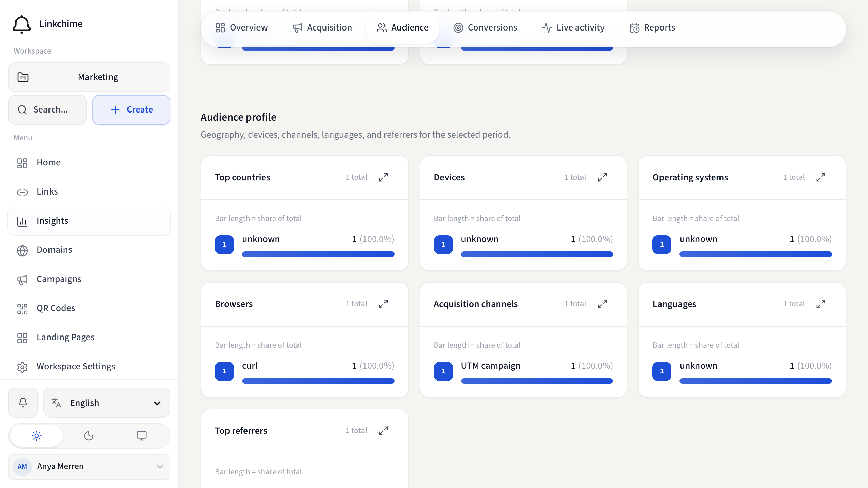Expand the Top referrers card
Viewport: 868px width, 488px height.
(383, 431)
